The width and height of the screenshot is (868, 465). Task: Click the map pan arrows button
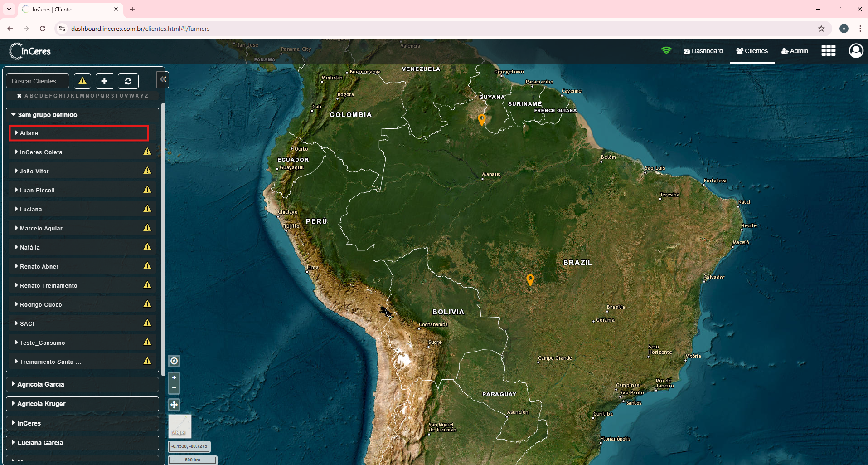174,405
